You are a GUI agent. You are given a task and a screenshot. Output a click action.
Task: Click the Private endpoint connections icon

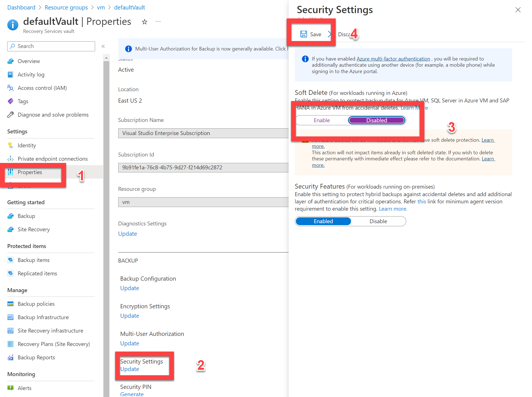(x=11, y=159)
